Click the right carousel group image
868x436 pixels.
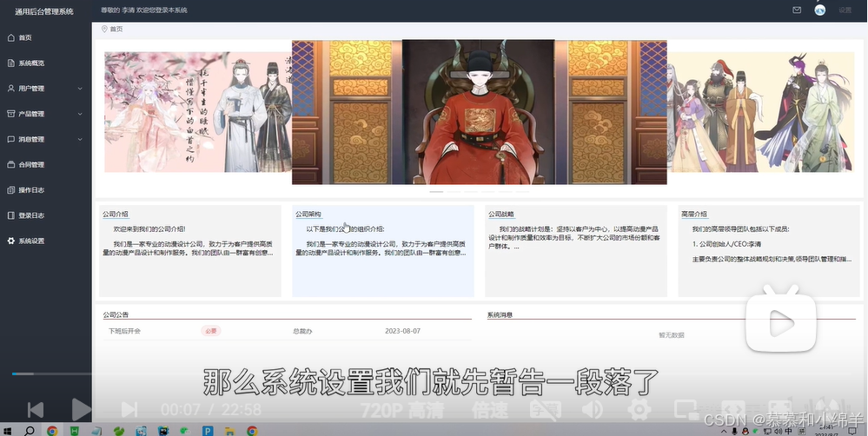[760, 112]
